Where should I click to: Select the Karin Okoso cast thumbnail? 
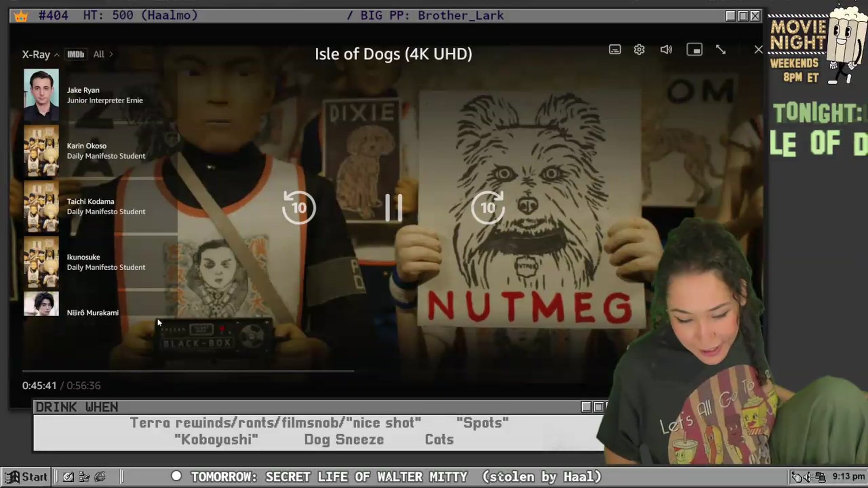(x=41, y=150)
